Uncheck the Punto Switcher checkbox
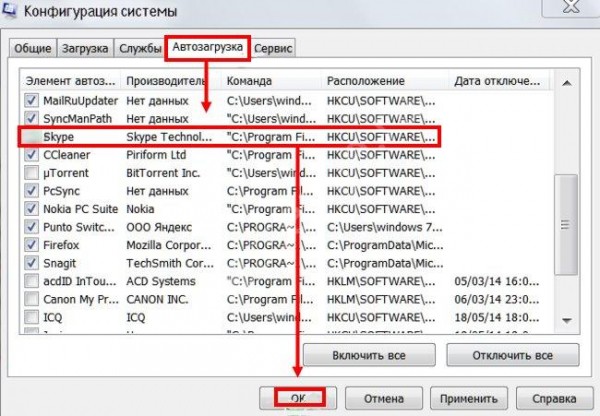The width and height of the screenshot is (600, 416). (x=31, y=227)
